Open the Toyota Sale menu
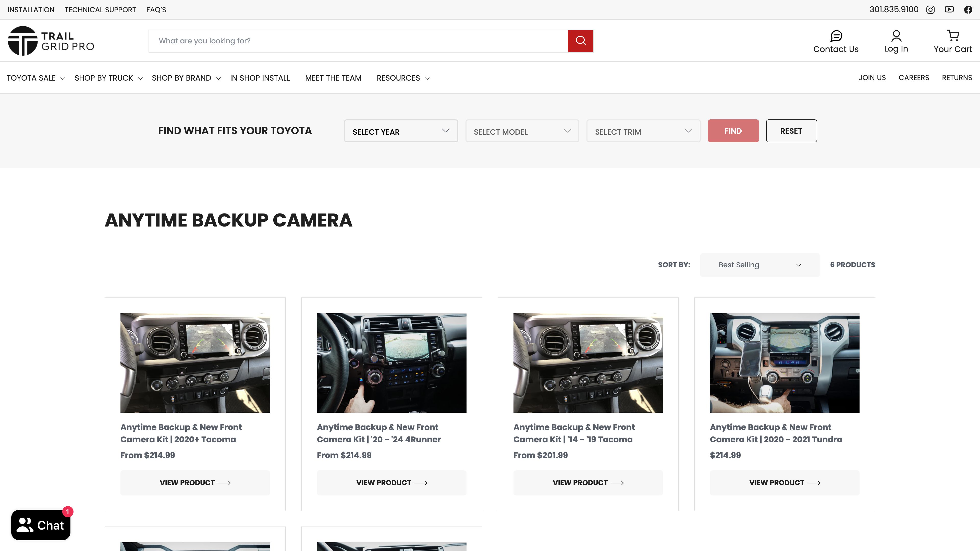980x551 pixels. click(x=35, y=78)
